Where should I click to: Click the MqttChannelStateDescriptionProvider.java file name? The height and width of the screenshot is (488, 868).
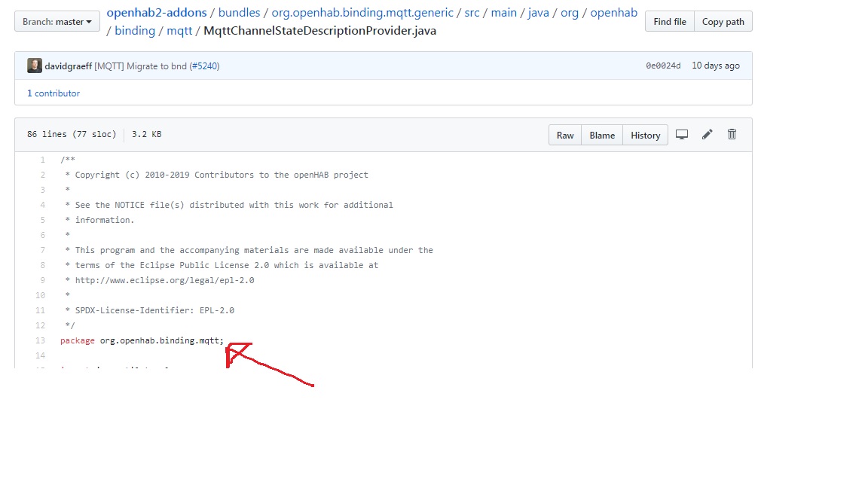pos(320,30)
